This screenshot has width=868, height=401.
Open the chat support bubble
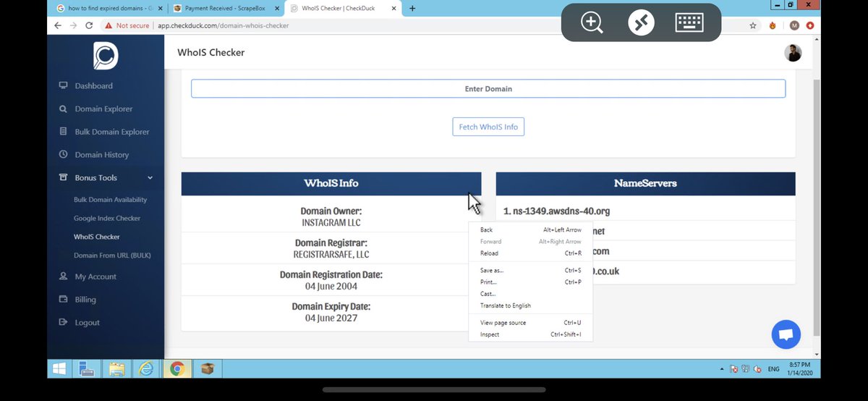[x=786, y=334]
